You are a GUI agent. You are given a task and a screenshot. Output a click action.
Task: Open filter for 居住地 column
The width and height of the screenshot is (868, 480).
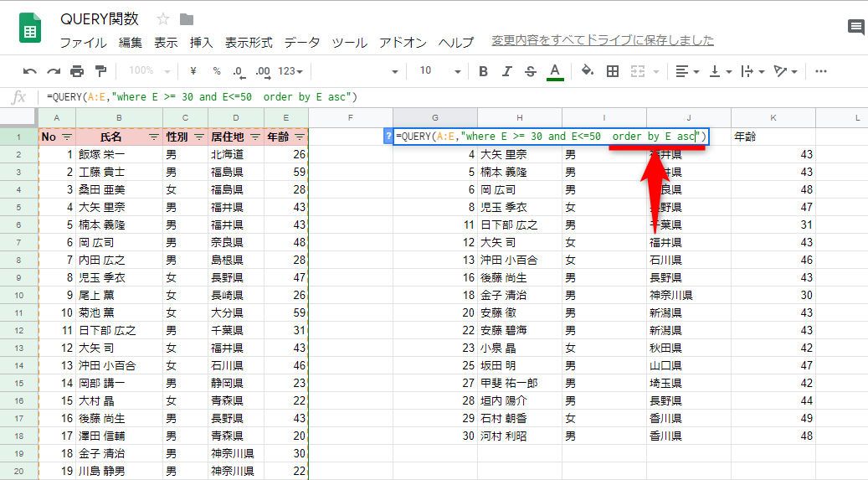point(255,137)
